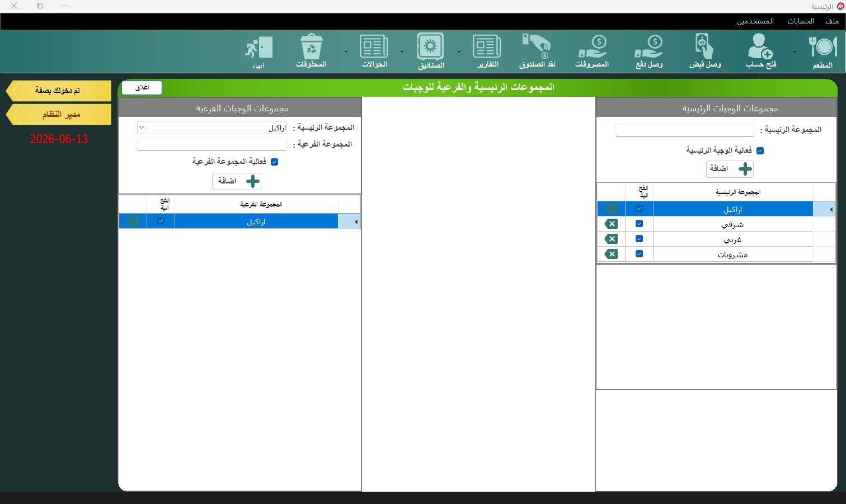
Task: Click the انهاء exit icon
Action: [x=258, y=53]
